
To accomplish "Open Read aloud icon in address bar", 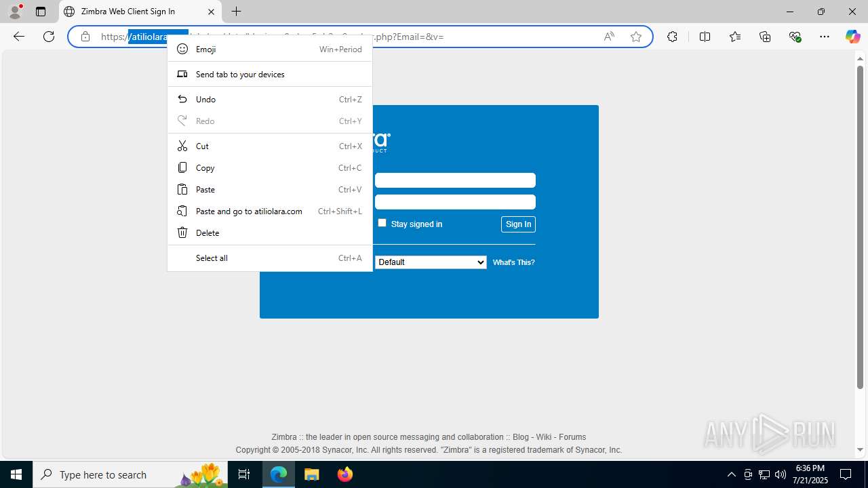I will (609, 37).
